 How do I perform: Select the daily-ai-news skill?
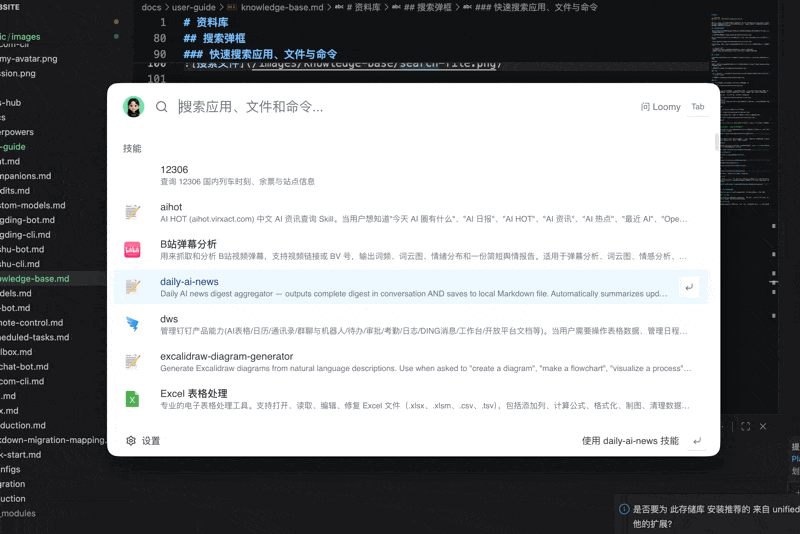411,287
